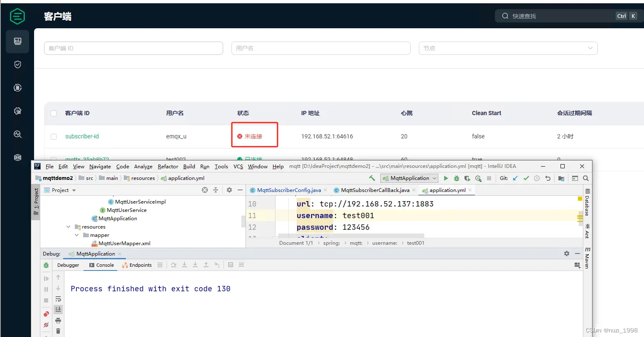Click View Breakpoints red circles icon
644x337 pixels.
point(46,314)
